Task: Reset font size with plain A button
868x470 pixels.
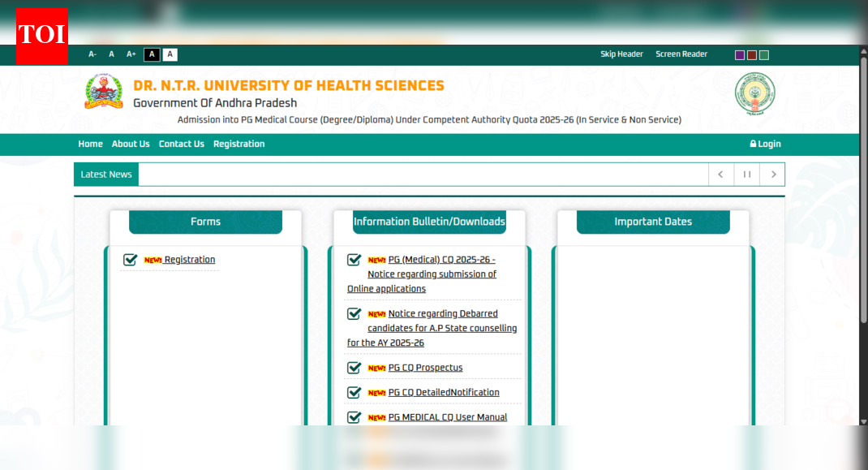Action: pyautogui.click(x=112, y=54)
